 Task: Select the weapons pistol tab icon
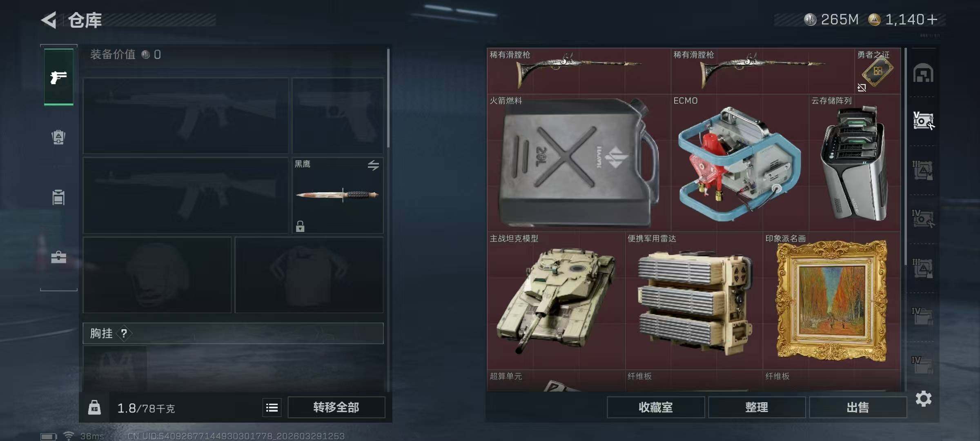(59, 77)
